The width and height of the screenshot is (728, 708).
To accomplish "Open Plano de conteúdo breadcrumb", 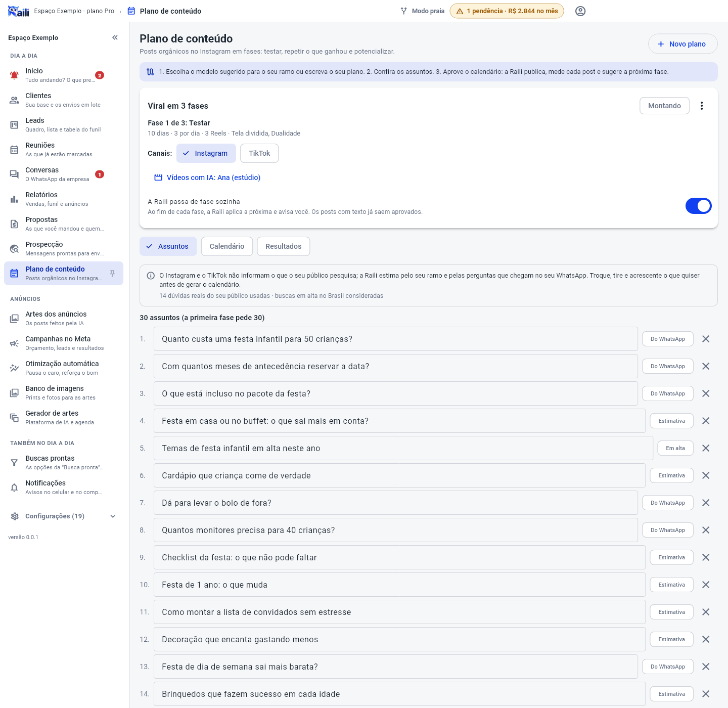I will pos(165,11).
